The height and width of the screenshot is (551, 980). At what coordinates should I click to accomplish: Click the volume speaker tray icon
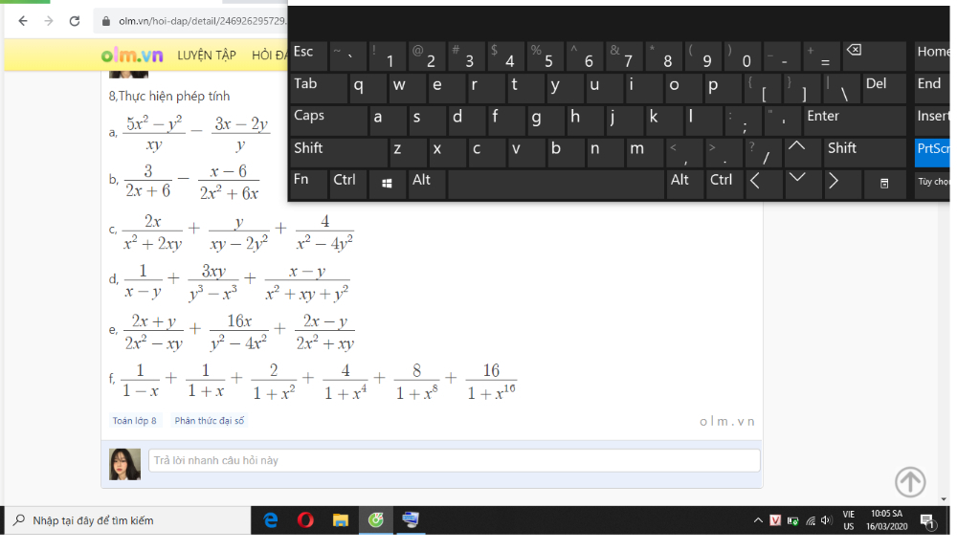(x=827, y=520)
